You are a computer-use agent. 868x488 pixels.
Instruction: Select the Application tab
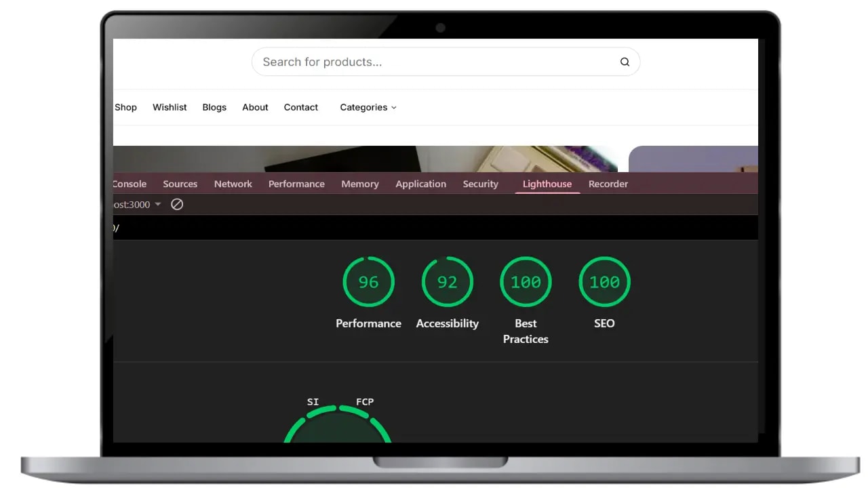(x=421, y=184)
